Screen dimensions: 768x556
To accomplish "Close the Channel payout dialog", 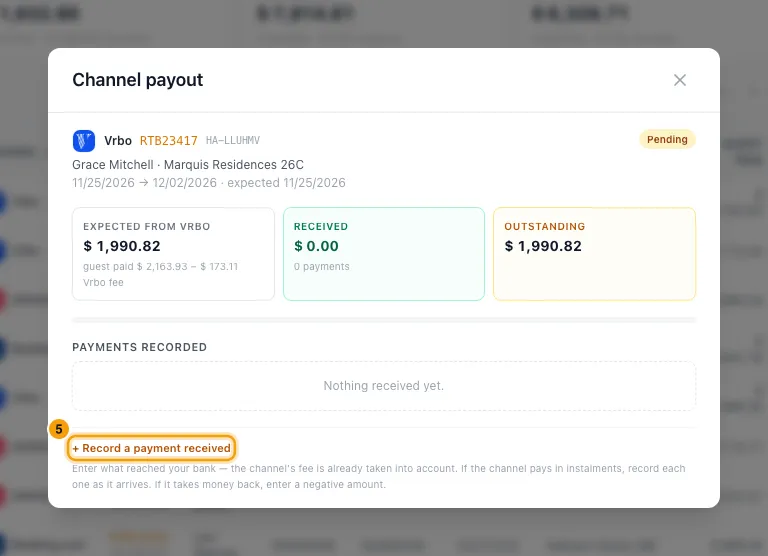I will click(679, 80).
